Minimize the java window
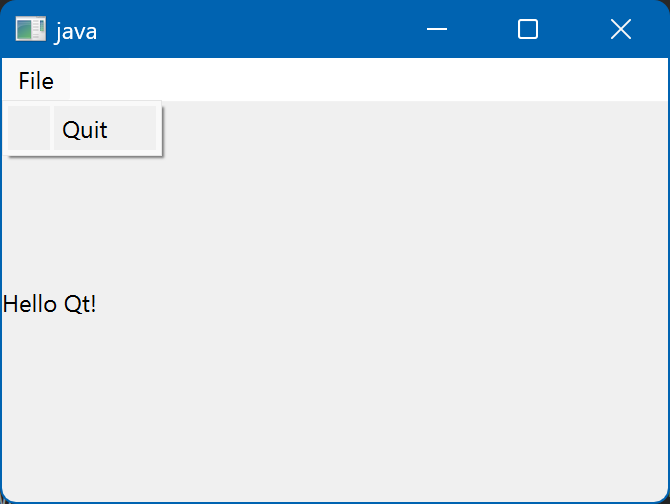670x504 pixels. click(x=436, y=30)
